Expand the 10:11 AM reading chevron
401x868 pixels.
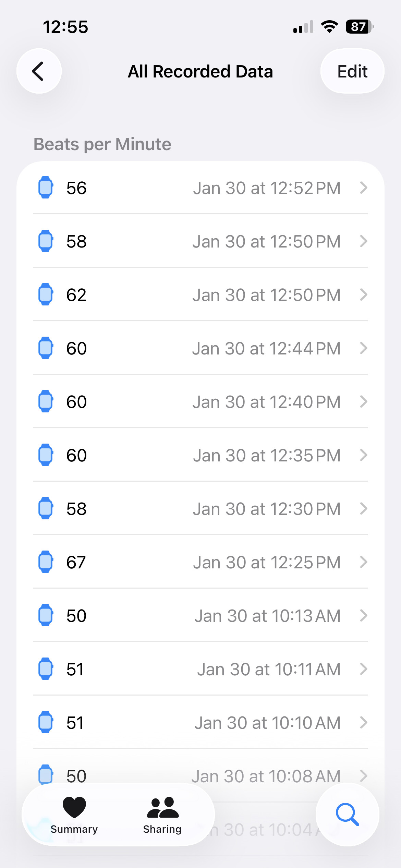click(x=364, y=669)
